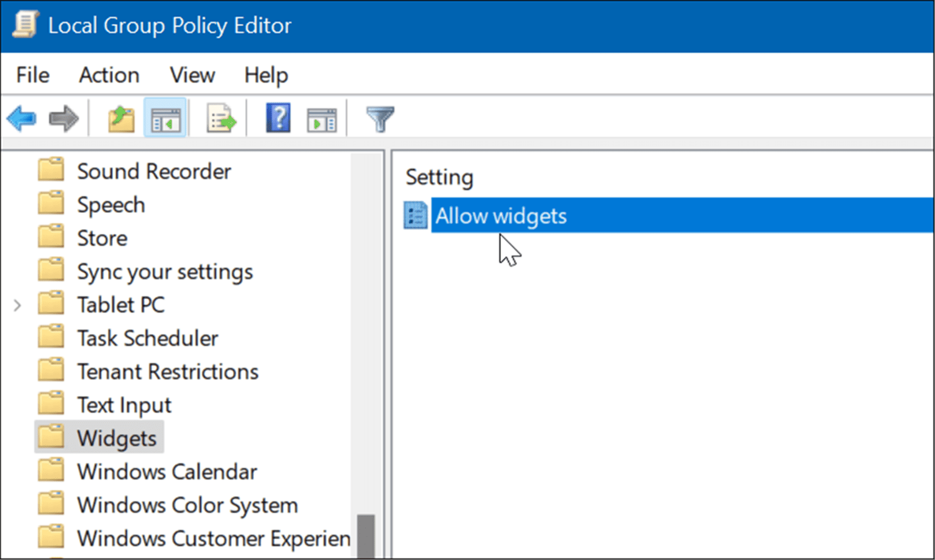The height and width of the screenshot is (560, 935).
Task: Click the Setting column header
Action: pos(440,177)
